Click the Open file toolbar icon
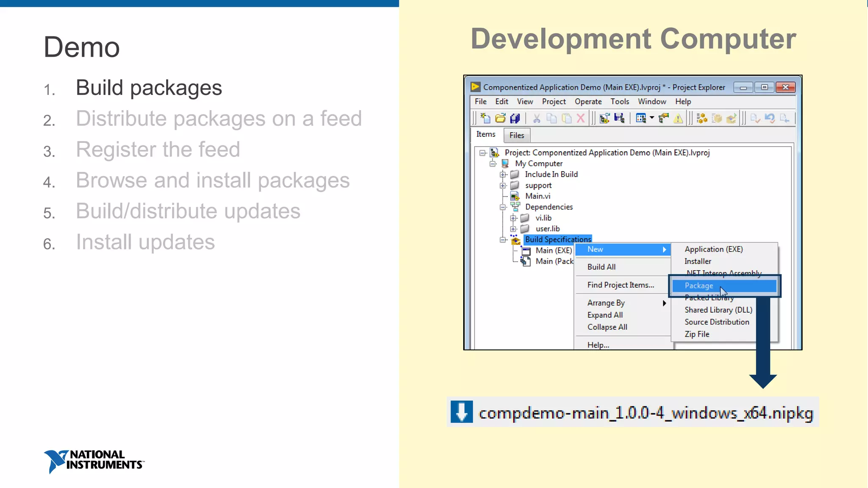Viewport: 868px width, 488px height. (x=500, y=118)
